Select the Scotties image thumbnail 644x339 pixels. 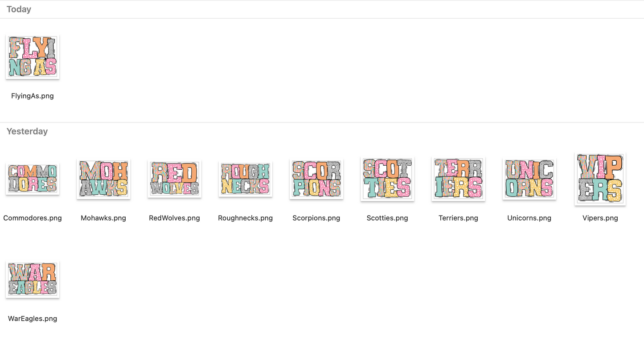coord(387,179)
